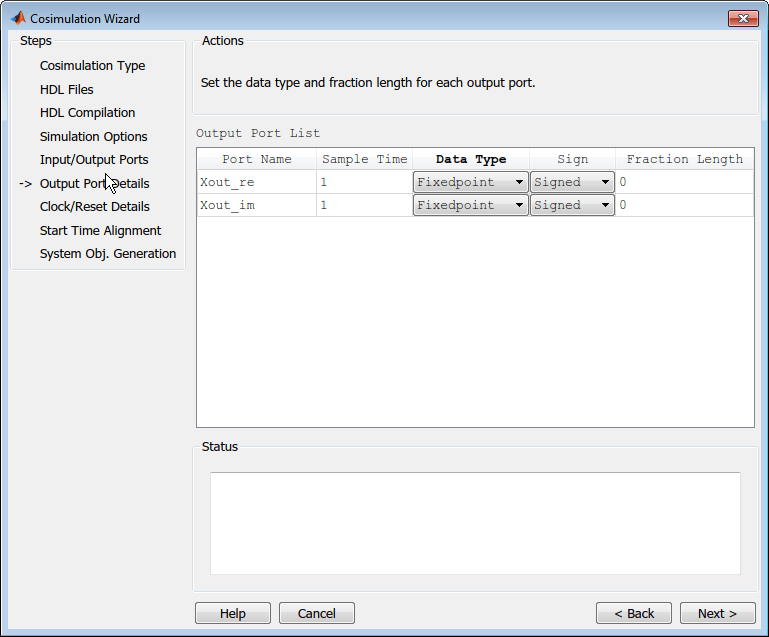Select the Xout_im port name cell
Screen dimensions: 769x637
point(256,205)
